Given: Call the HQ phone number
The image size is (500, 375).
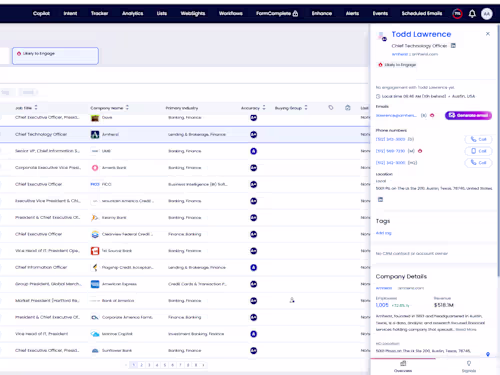Looking at the screenshot, I should pos(478,163).
